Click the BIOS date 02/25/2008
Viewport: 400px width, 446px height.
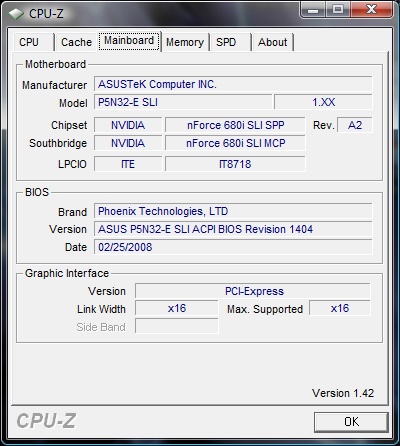tap(233, 247)
